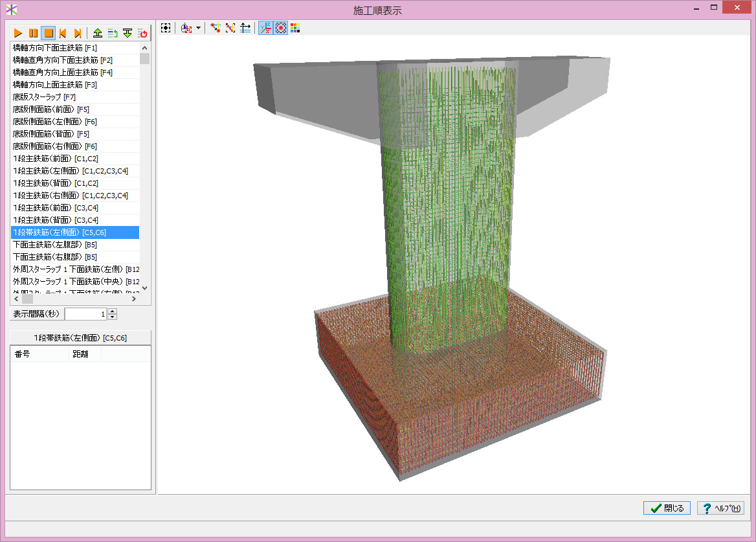Click the 閉じる button

point(667,508)
